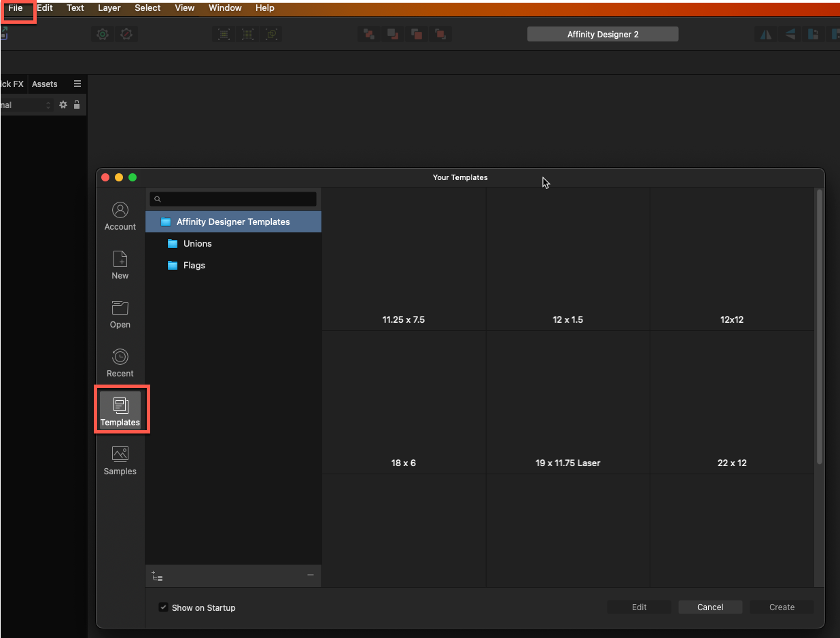Open the Recent files section

tap(120, 363)
